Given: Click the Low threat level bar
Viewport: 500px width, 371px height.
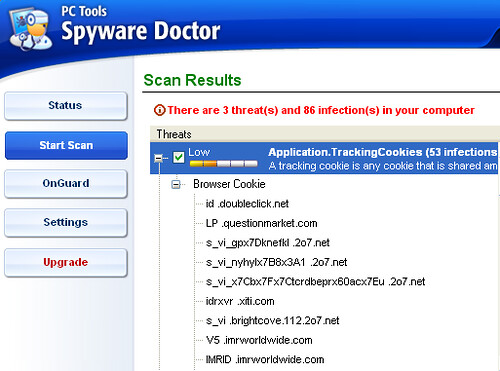Looking at the screenshot, I should point(223,164).
